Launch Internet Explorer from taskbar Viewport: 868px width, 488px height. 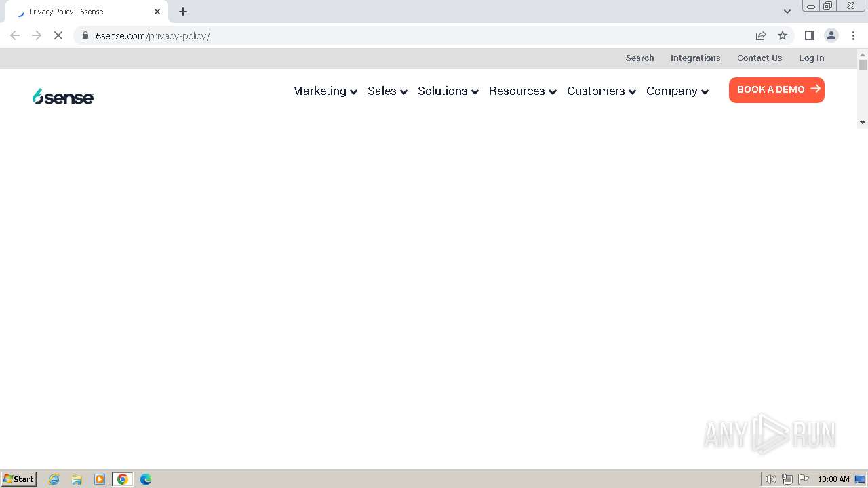pyautogui.click(x=54, y=479)
